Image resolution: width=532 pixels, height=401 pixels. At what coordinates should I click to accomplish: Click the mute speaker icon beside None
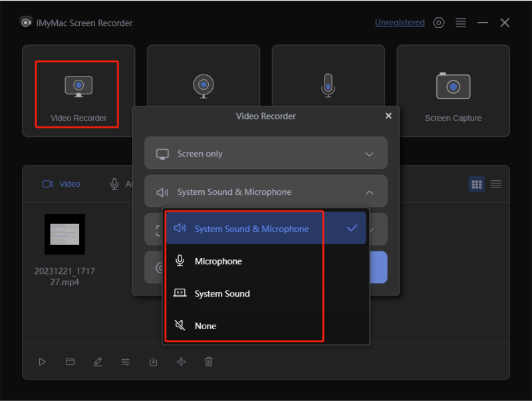(x=180, y=325)
